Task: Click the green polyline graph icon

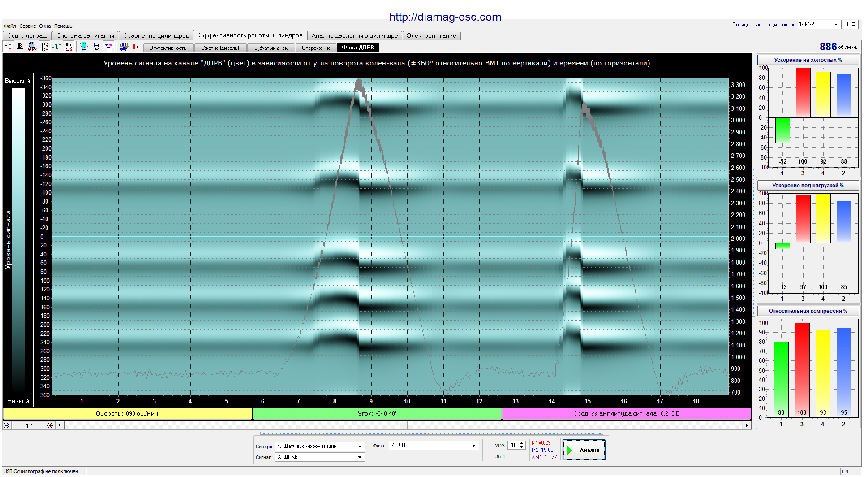Action: [56, 47]
